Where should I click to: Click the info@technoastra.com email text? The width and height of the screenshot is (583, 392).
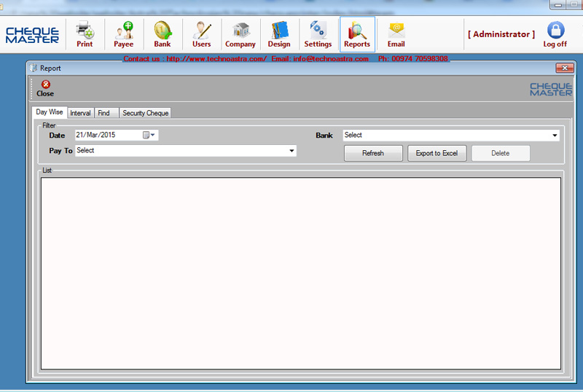331,59
